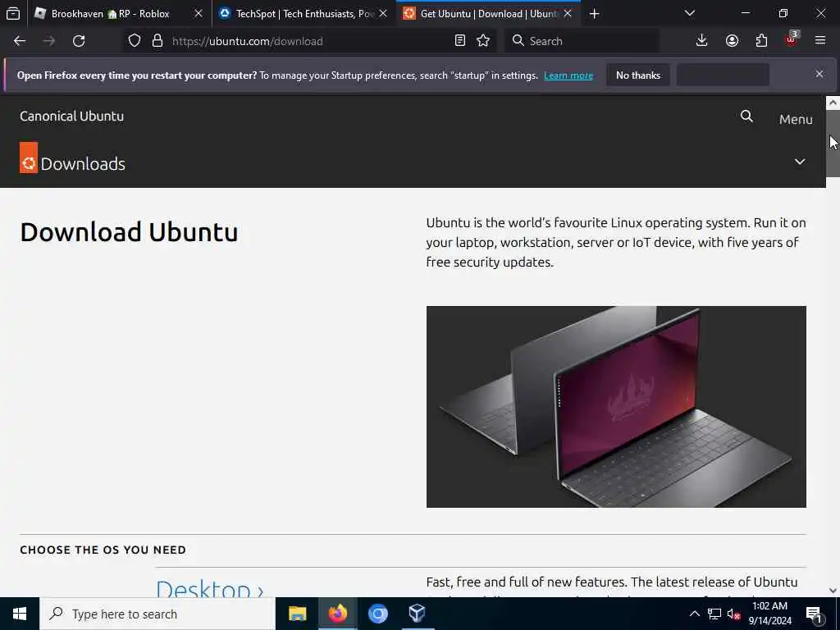Open the Downloads heading link

tap(83, 164)
